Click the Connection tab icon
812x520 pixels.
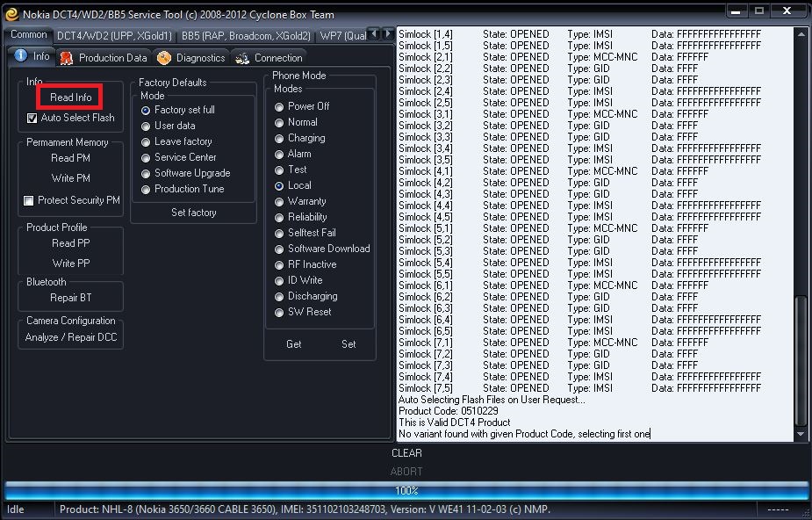tap(242, 58)
